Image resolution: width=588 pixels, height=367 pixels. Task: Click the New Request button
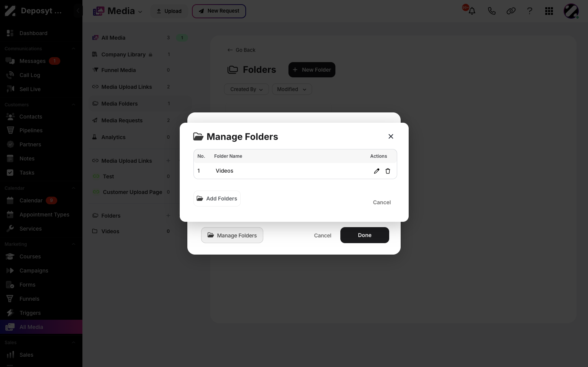pos(219,11)
